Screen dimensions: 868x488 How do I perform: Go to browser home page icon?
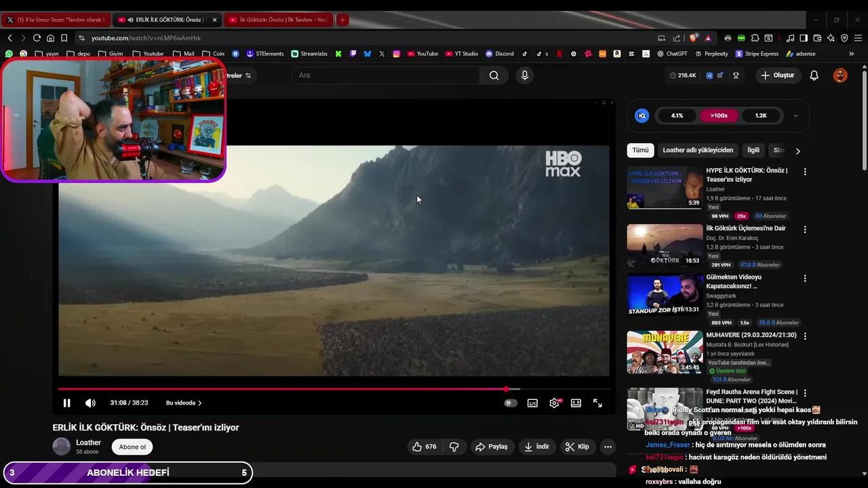tap(50, 38)
